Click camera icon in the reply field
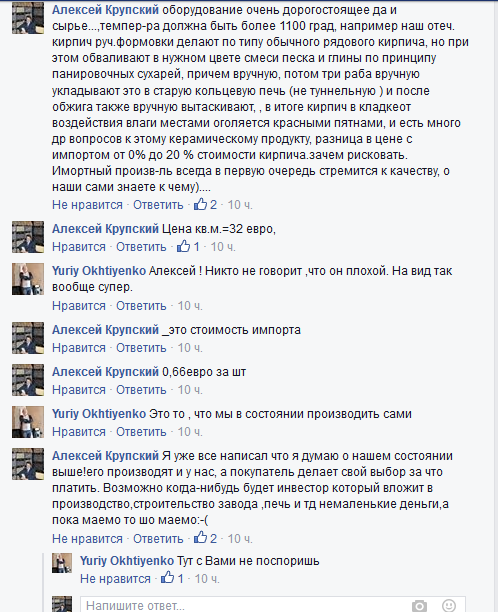498x612 pixels. pos(419,606)
